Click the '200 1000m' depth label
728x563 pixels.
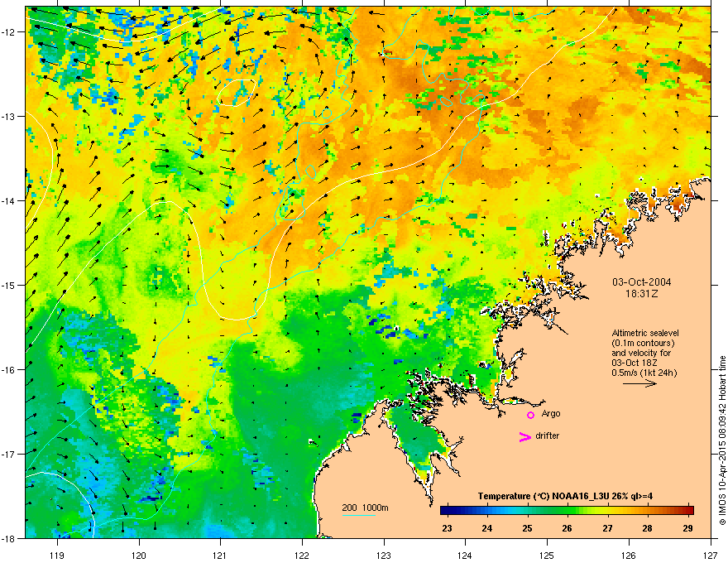click(365, 508)
